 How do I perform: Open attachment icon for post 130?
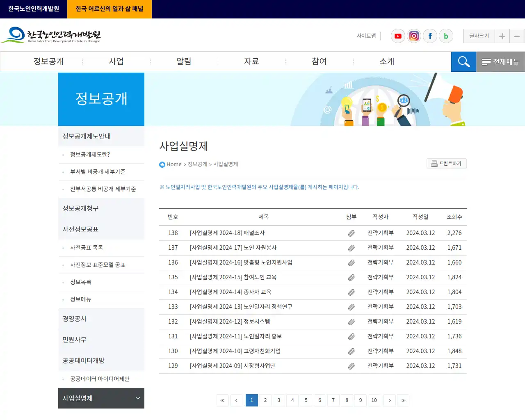[x=352, y=352]
